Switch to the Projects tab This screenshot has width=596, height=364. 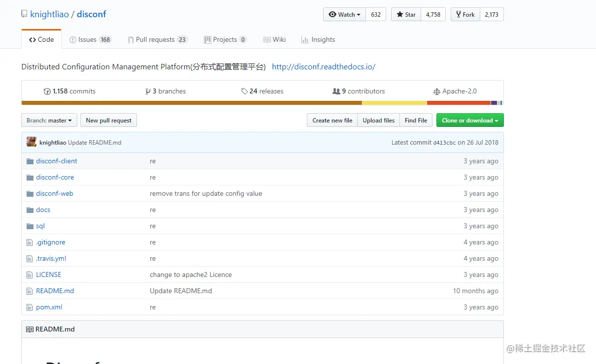(225, 39)
